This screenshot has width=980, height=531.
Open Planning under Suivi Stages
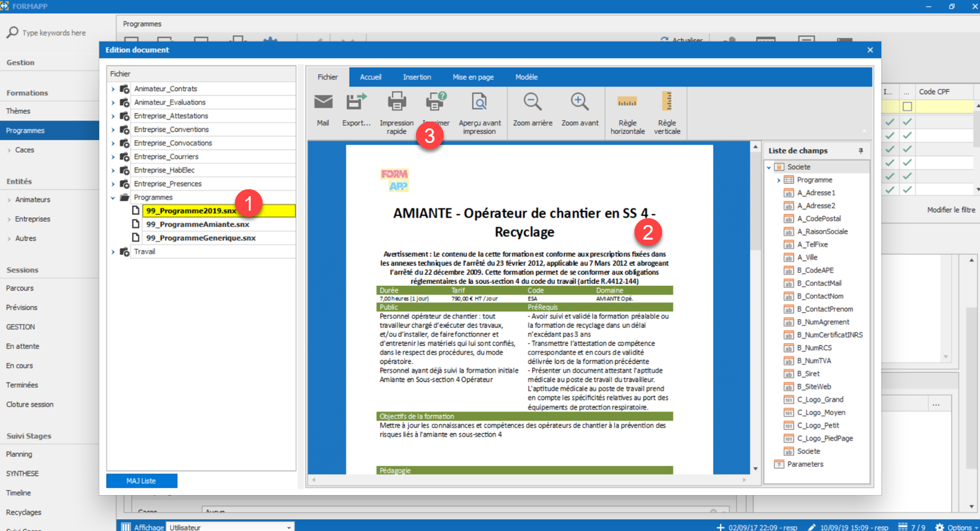pyautogui.click(x=19, y=454)
